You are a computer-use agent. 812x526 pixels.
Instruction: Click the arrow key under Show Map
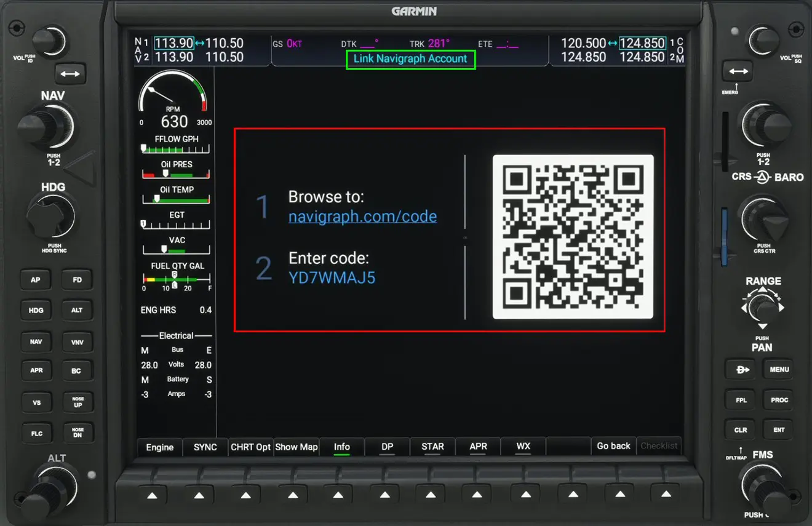coord(293,495)
